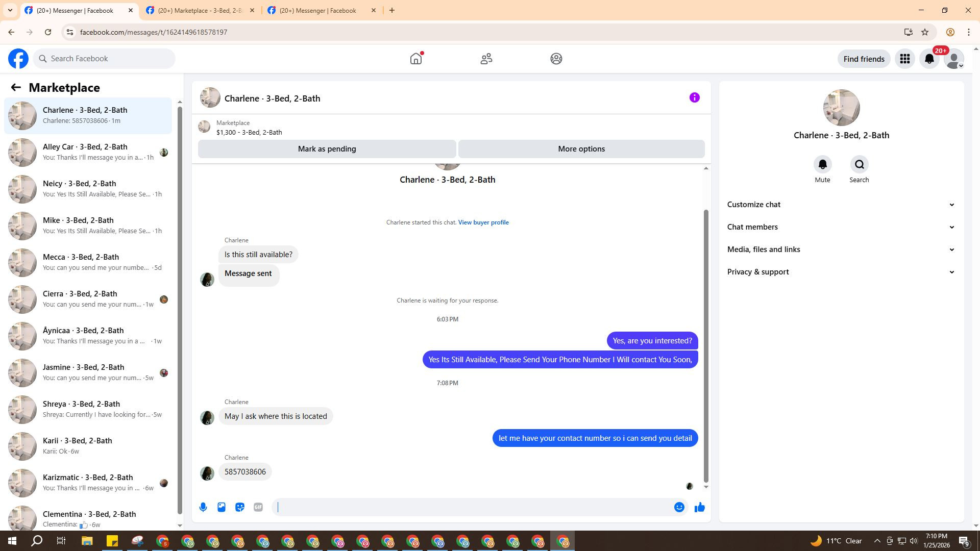Image resolution: width=980 pixels, height=551 pixels.
Task: Open the Mecca conversation
Action: pos(88,262)
